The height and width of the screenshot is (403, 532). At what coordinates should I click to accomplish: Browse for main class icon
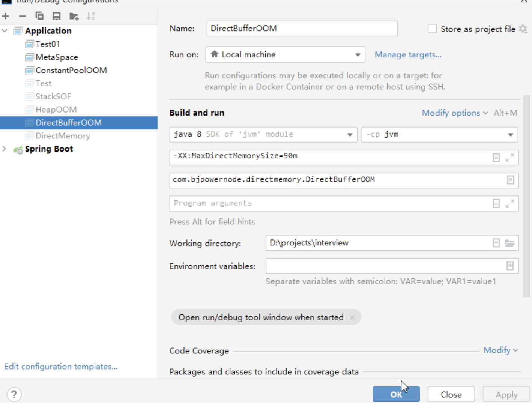[510, 180]
